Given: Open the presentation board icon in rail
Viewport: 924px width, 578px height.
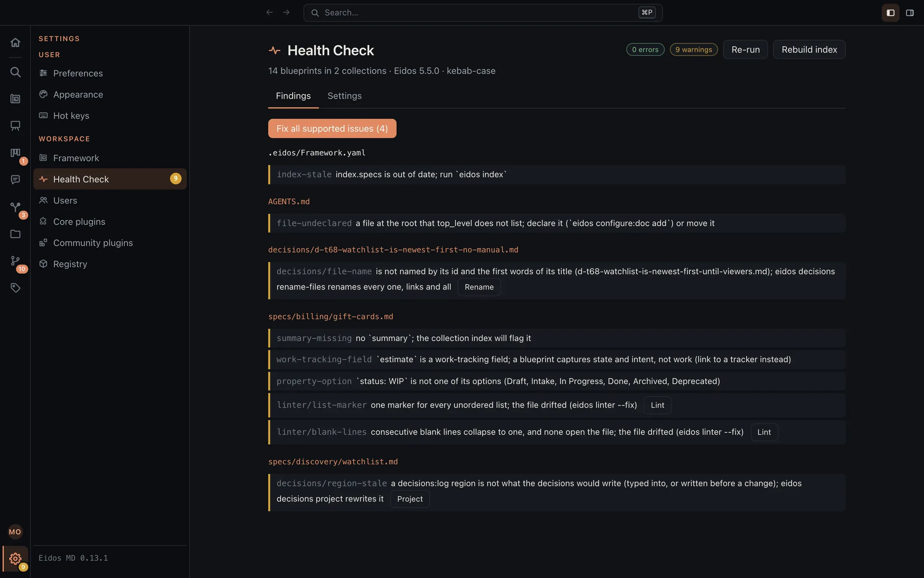Looking at the screenshot, I should (15, 126).
